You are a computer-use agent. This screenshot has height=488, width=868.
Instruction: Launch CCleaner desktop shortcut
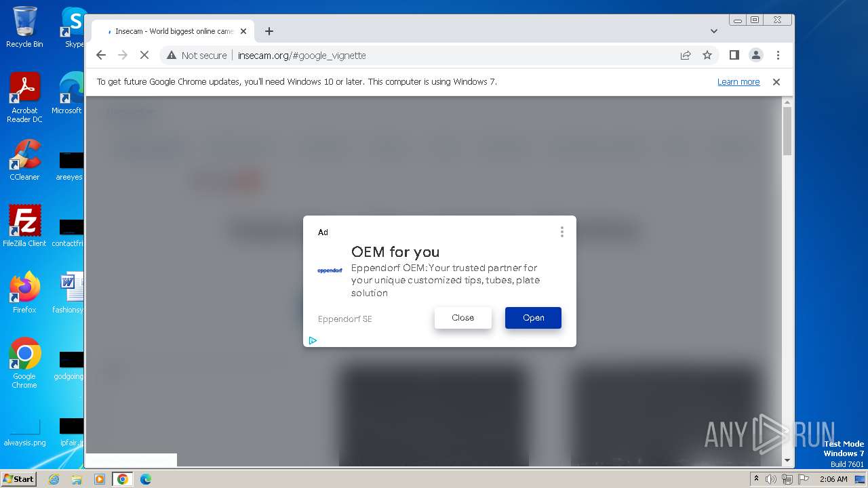24,160
